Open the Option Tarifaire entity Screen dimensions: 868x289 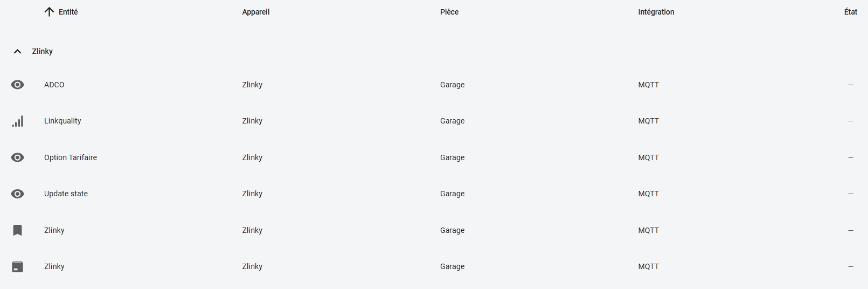point(71,157)
